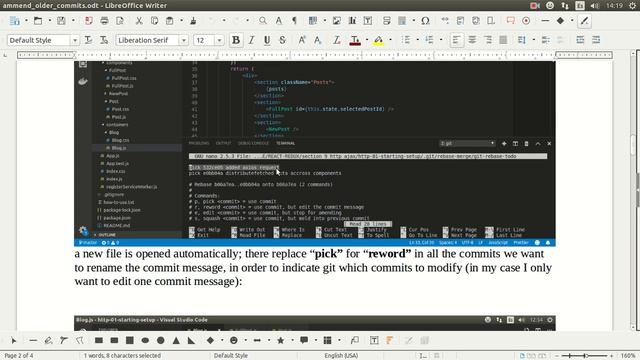Click the Liberation Serif font field
The image size is (640, 360).
pyautogui.click(x=148, y=40)
